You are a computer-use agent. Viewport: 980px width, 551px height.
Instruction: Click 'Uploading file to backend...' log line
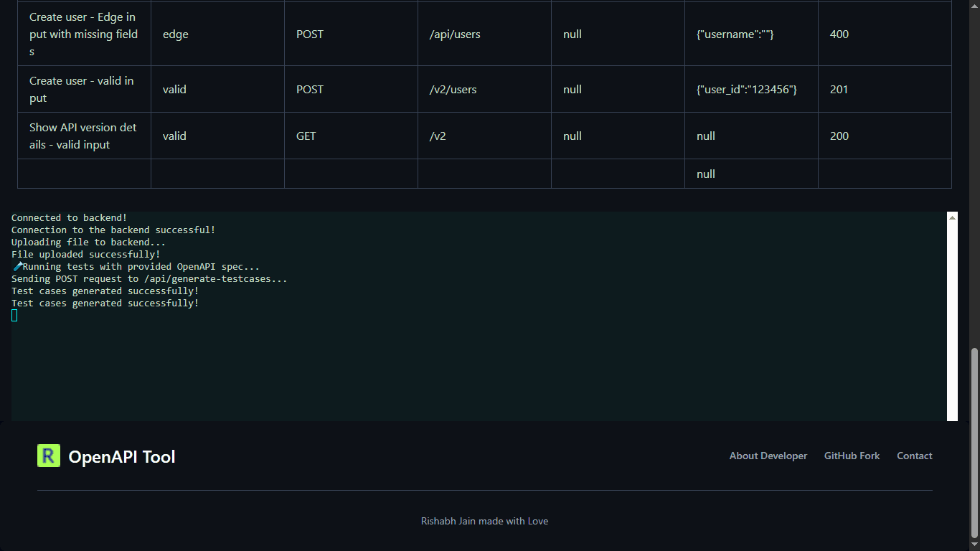[x=88, y=242]
